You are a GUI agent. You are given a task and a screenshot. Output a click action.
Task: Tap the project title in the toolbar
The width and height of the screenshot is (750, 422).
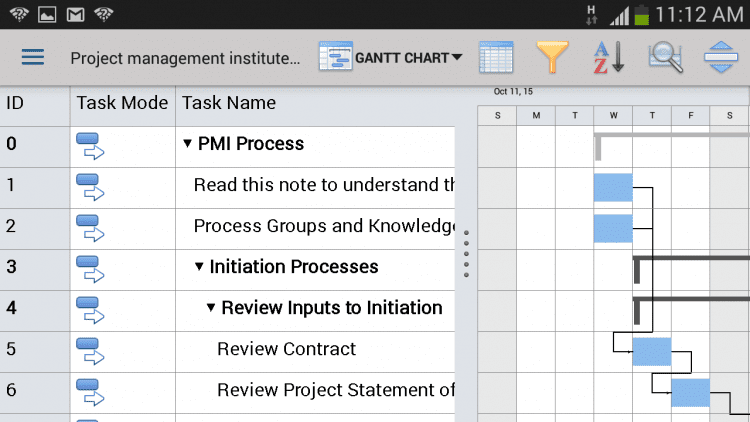pyautogui.click(x=185, y=58)
